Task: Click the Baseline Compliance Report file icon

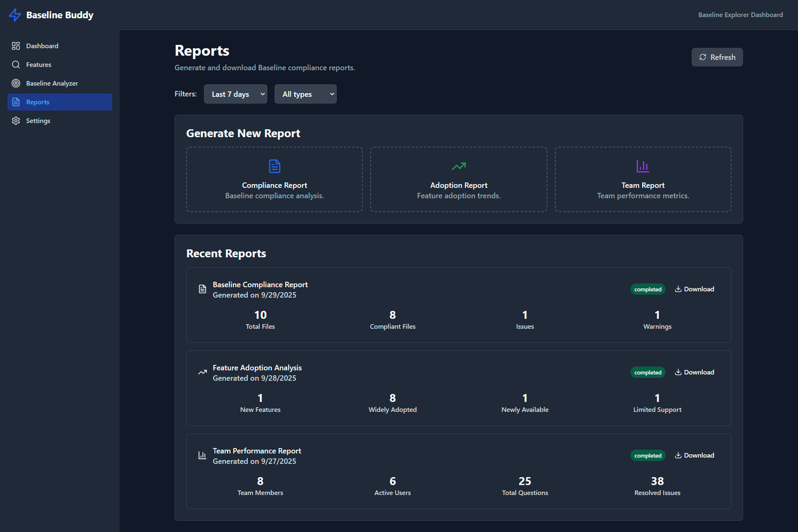Action: pyautogui.click(x=202, y=289)
